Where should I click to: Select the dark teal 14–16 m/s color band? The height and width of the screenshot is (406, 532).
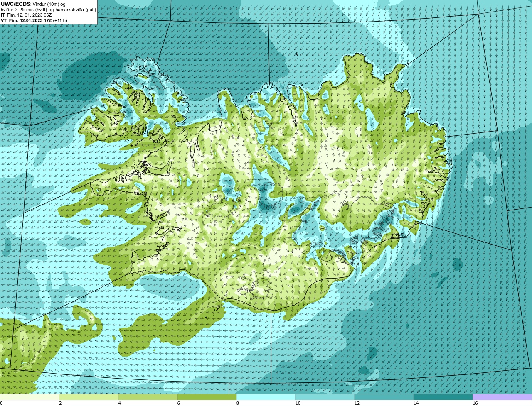pos(443,397)
